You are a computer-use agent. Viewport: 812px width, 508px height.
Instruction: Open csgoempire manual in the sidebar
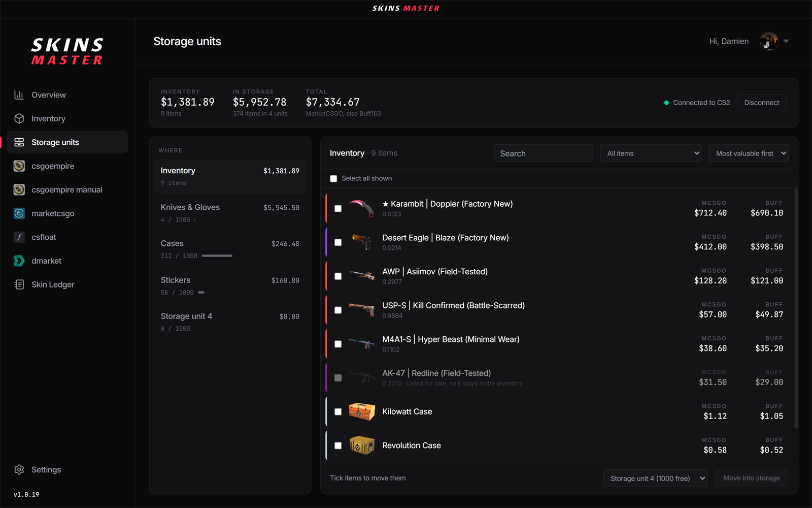click(67, 189)
